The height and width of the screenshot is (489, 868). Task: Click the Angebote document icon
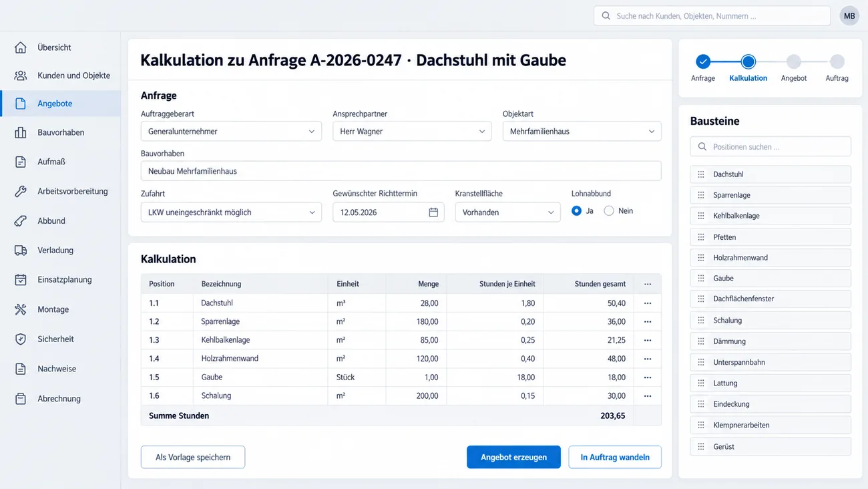(x=21, y=104)
